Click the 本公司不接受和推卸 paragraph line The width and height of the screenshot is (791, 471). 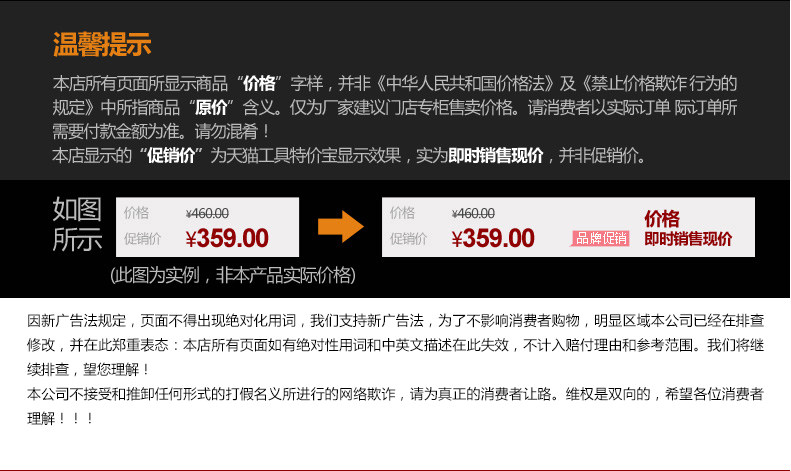(395, 394)
